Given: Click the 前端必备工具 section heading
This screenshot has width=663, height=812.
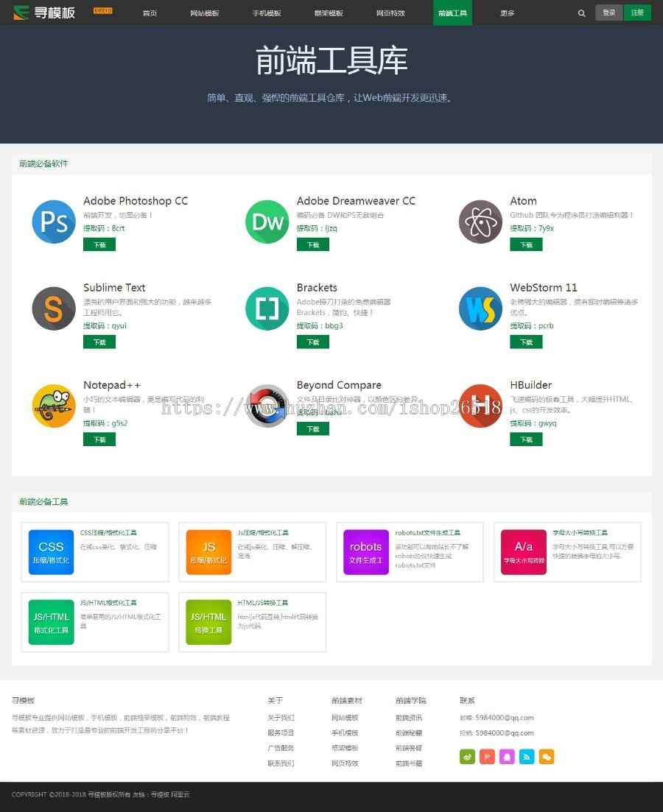Looking at the screenshot, I should pos(43,502).
